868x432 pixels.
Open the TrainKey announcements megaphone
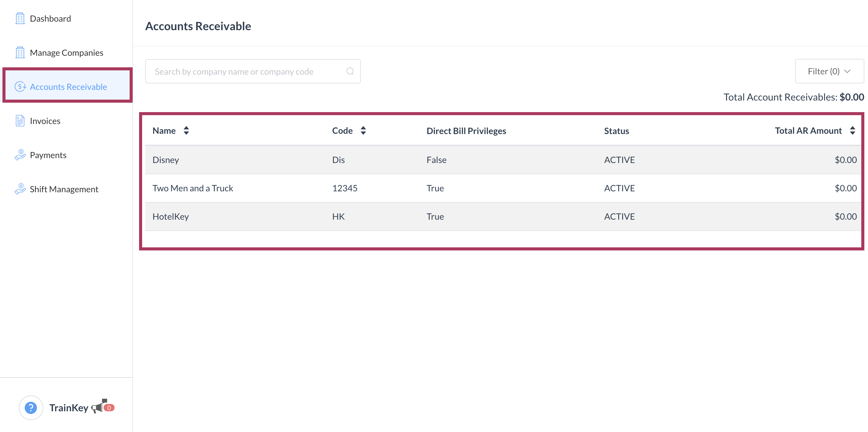click(98, 407)
